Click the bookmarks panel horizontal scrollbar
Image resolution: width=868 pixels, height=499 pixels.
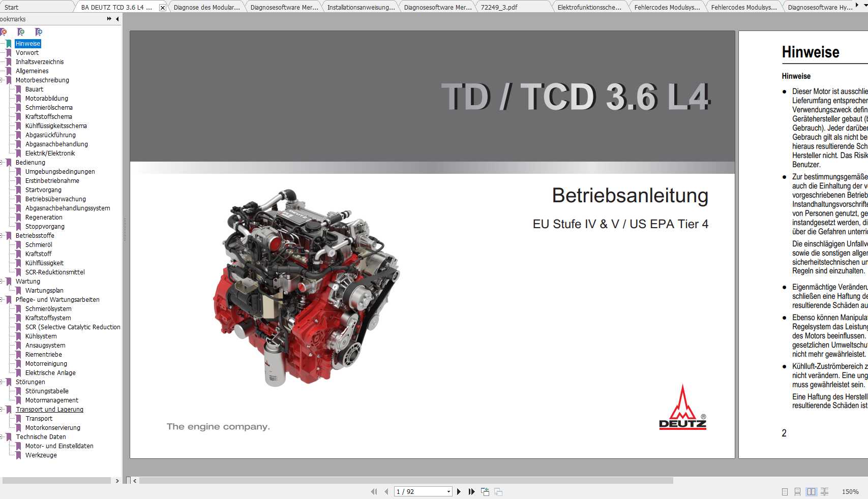(56, 480)
